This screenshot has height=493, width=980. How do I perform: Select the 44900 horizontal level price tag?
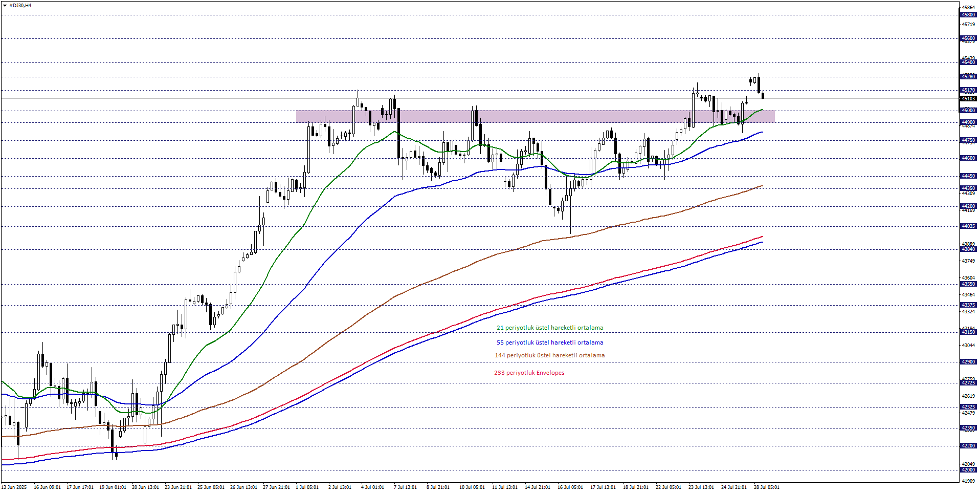tap(969, 122)
